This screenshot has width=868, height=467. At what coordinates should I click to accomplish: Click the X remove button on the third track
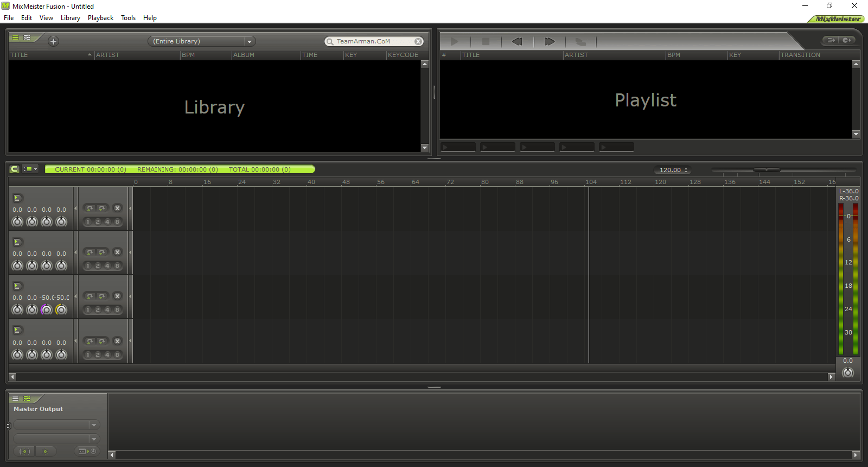(x=117, y=296)
